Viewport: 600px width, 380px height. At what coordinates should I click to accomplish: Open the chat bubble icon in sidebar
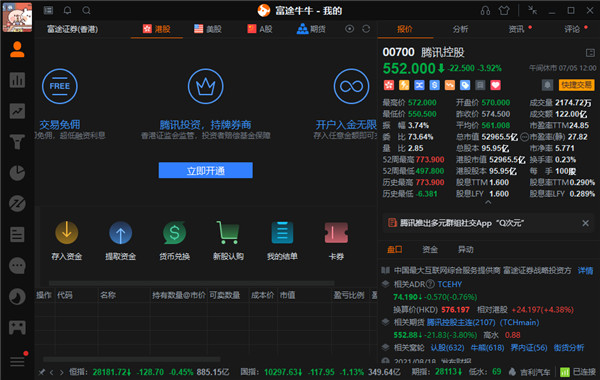click(x=17, y=266)
